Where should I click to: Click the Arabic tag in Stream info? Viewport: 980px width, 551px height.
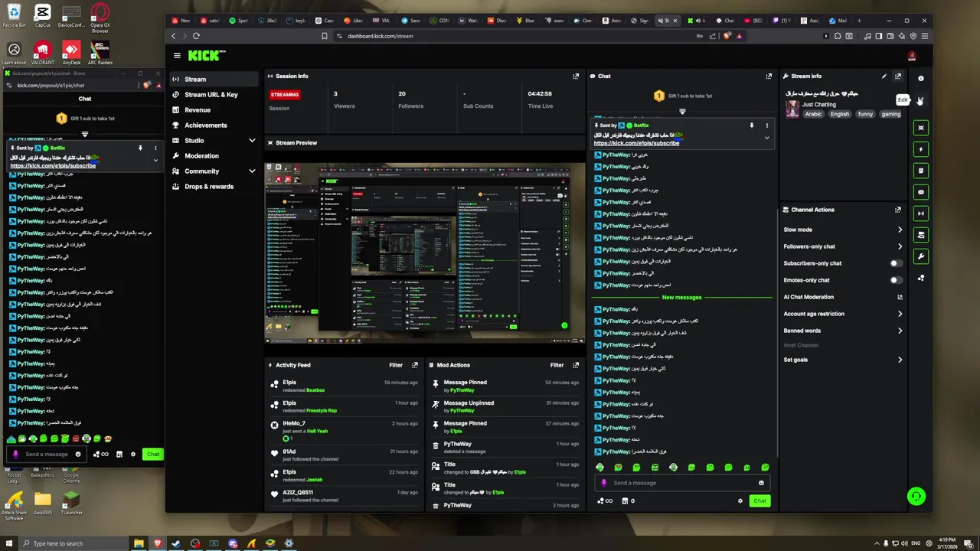[x=813, y=114]
